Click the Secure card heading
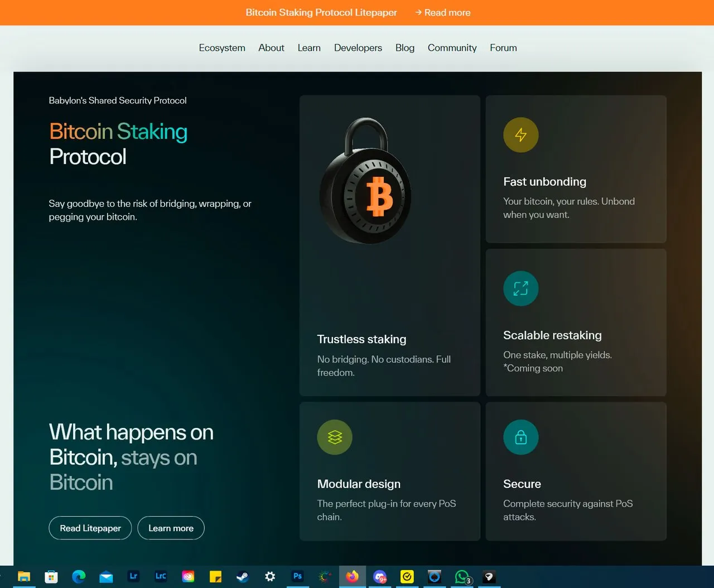Viewport: 714px width, 588px height. [522, 484]
